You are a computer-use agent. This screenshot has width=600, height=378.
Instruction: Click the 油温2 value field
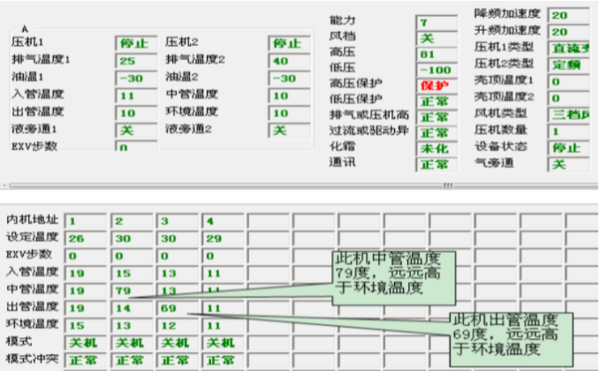[x=289, y=78]
